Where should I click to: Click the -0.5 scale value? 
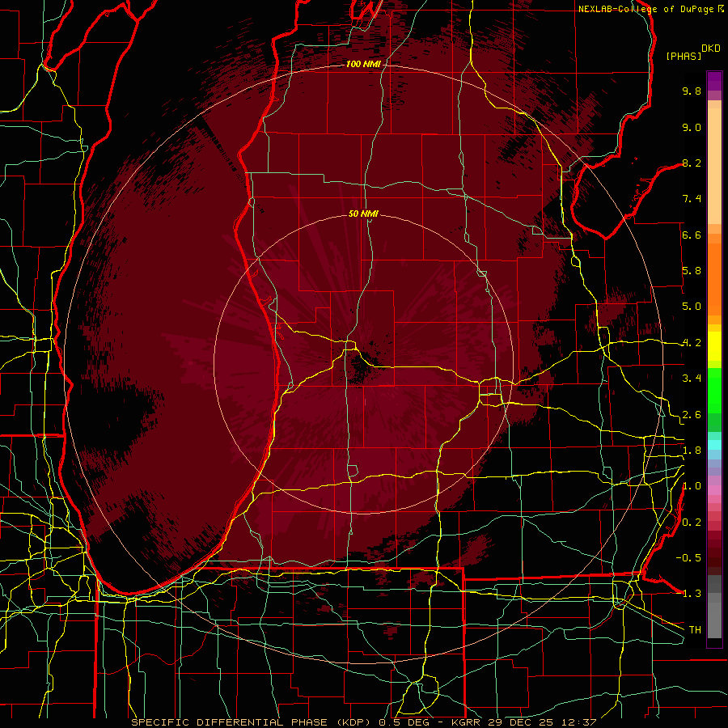688,557
